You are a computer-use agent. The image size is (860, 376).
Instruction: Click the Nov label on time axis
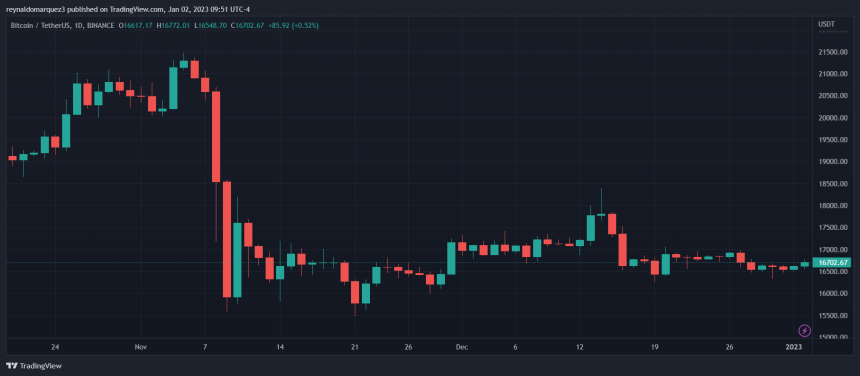coord(141,347)
